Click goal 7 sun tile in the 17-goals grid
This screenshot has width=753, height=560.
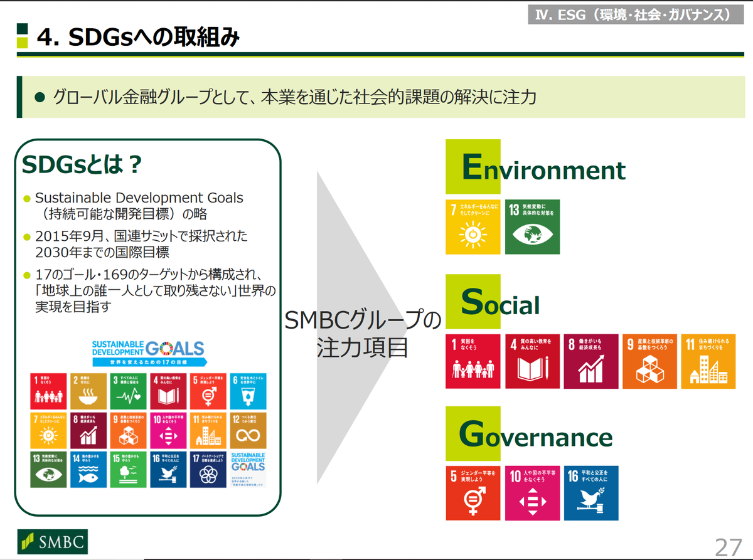coord(48,430)
